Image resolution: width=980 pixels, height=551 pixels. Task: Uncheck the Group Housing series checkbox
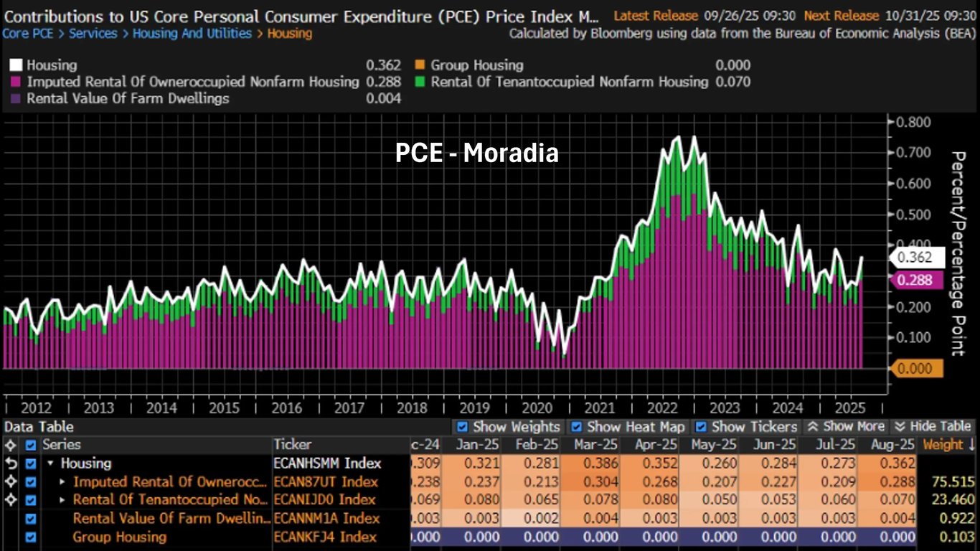point(30,537)
